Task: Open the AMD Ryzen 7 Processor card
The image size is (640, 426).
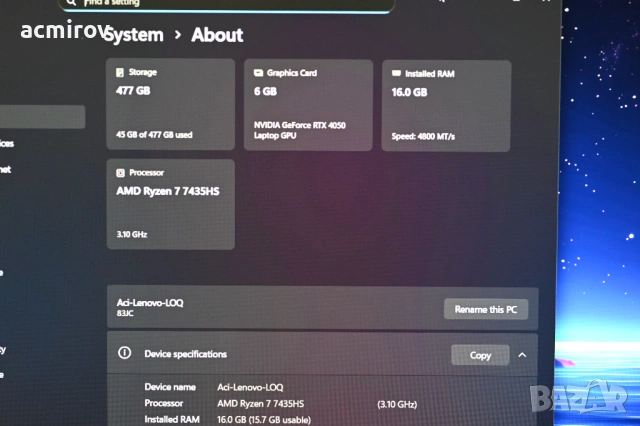Action: point(170,204)
